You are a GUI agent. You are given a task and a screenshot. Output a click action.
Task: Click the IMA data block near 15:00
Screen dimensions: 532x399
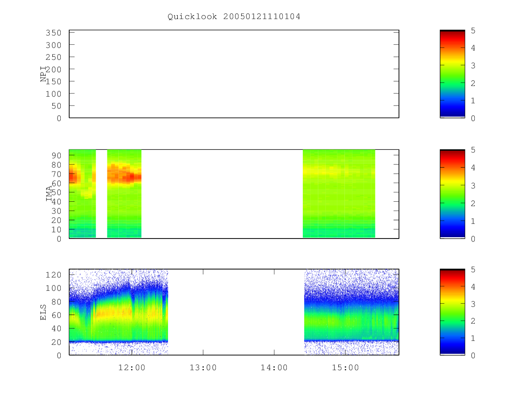point(339,194)
